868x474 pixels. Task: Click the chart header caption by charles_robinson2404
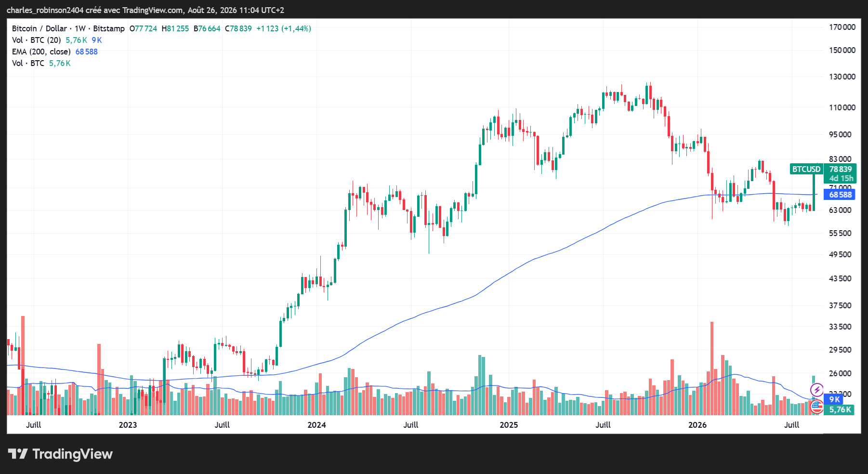pyautogui.click(x=145, y=10)
